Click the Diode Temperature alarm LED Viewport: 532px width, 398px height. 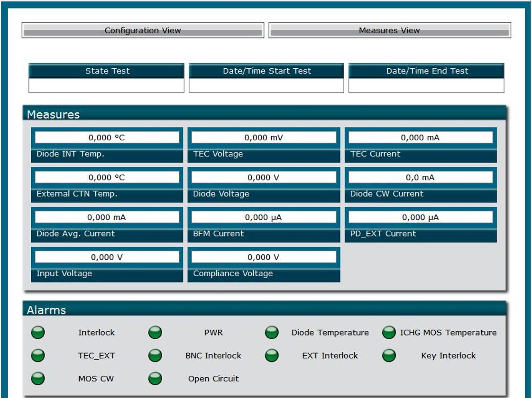tap(272, 333)
